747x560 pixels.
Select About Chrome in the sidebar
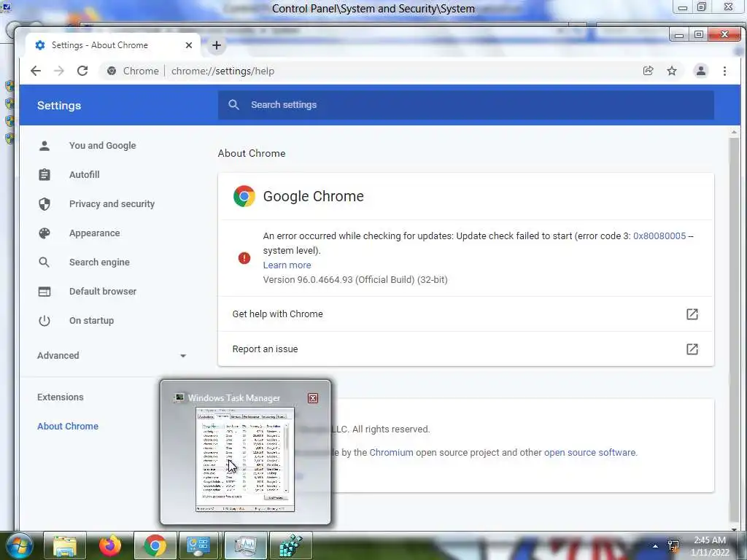[x=68, y=426]
